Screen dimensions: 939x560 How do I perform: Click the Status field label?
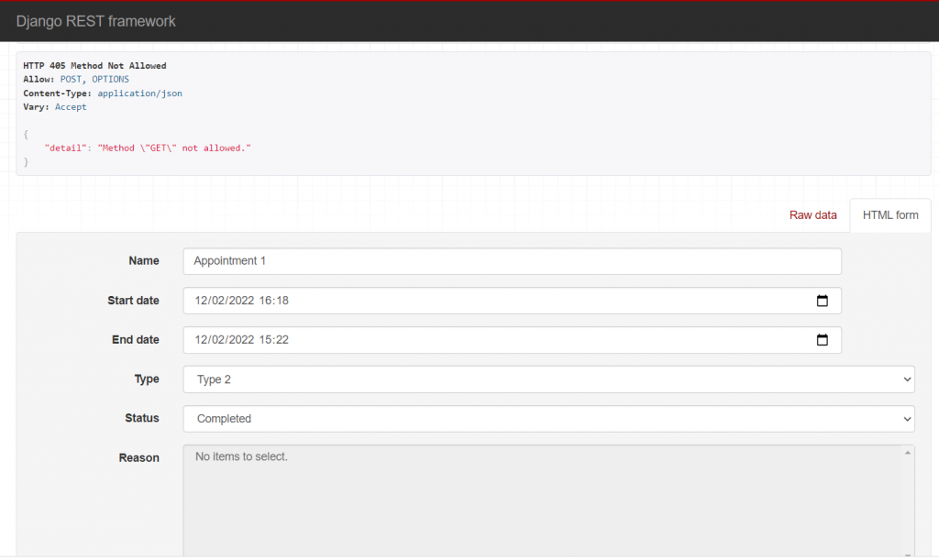141,418
